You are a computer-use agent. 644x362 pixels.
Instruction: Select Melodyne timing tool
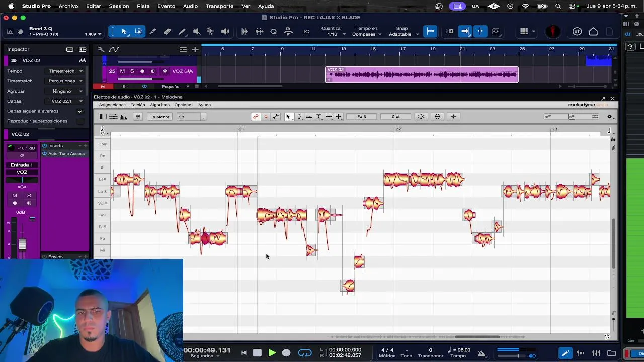(329, 117)
